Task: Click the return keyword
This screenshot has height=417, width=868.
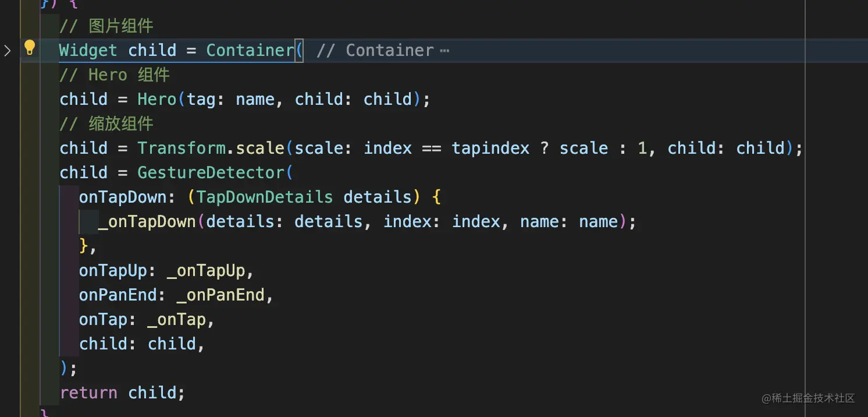Action: (88, 393)
